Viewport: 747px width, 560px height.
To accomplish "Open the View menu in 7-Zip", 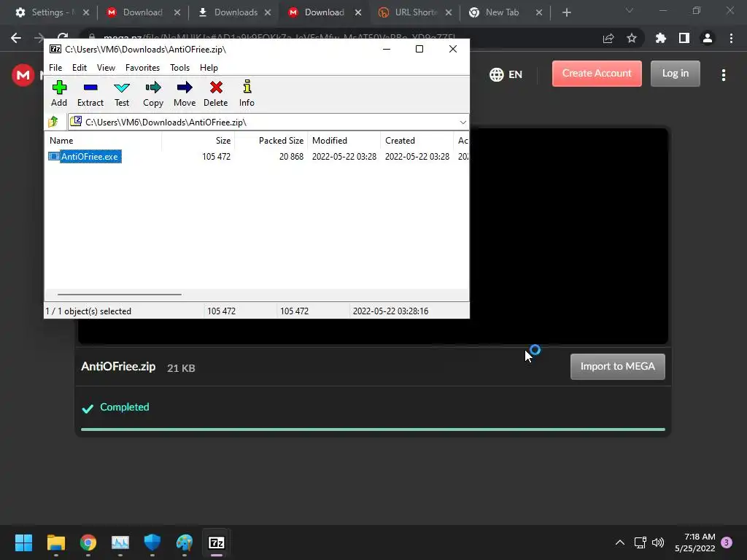I will (x=106, y=68).
